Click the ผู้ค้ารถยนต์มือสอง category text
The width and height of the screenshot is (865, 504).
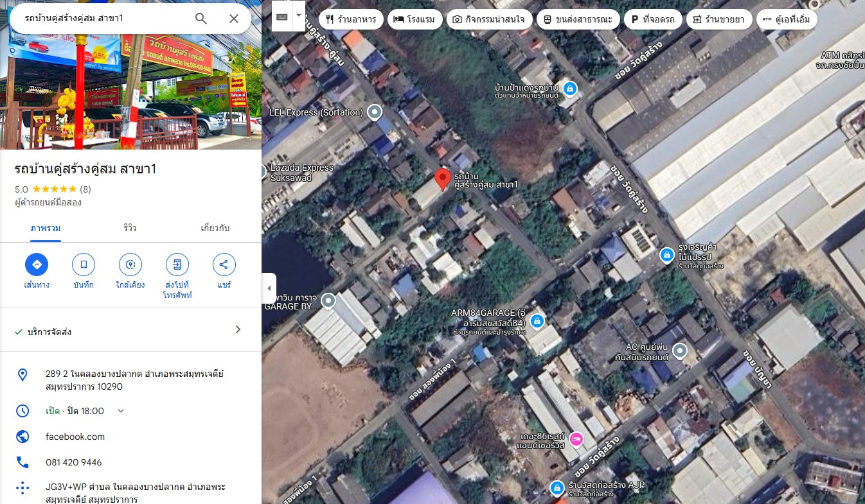pos(48,202)
